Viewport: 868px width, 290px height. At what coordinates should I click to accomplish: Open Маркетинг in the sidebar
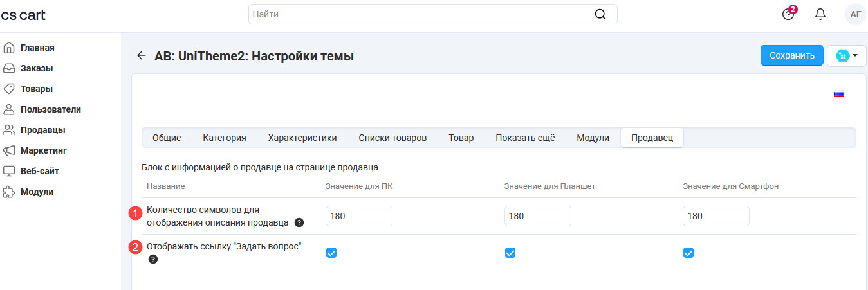tap(44, 150)
